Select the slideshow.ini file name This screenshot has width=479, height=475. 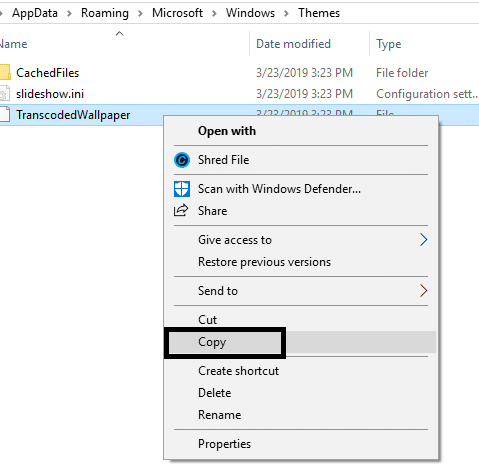point(50,94)
